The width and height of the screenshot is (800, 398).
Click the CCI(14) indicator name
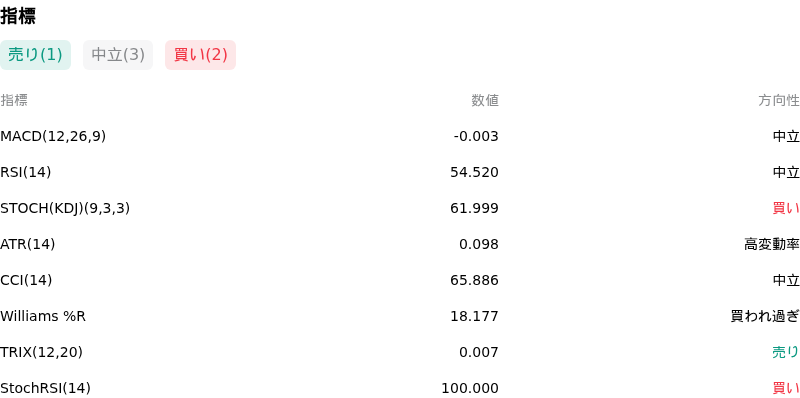point(26,280)
